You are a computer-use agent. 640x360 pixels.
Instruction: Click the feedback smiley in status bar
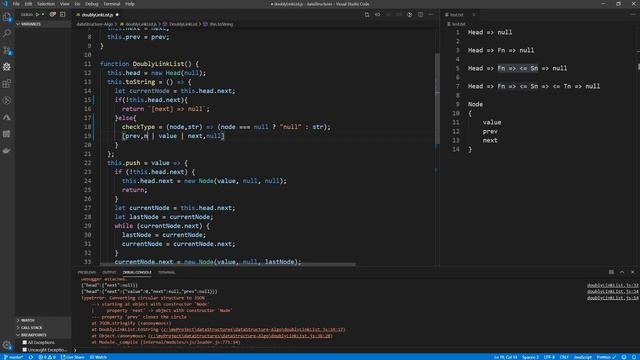(x=624, y=357)
